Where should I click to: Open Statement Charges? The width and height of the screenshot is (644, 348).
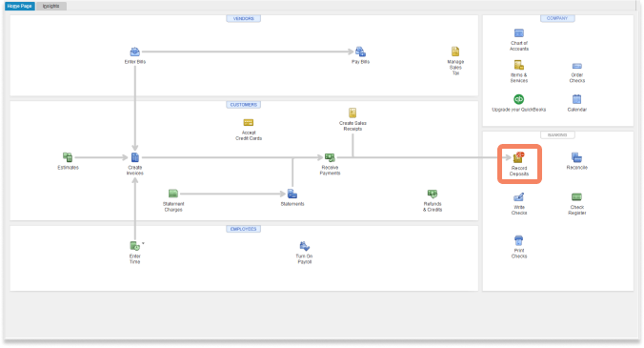click(173, 194)
